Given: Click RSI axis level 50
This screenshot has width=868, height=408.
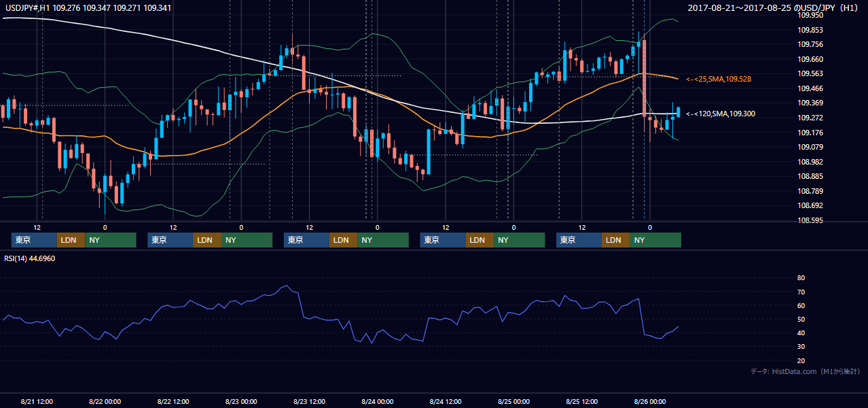Looking at the screenshot, I should (801, 319).
